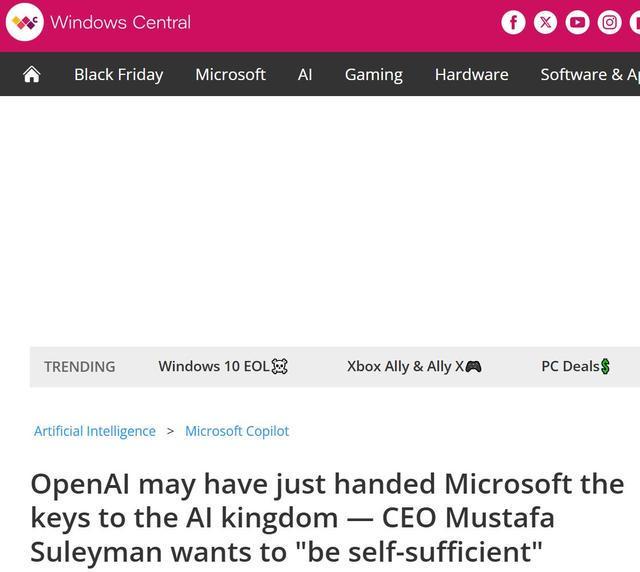Open trending Xbox Ally & Ally X link

(414, 366)
